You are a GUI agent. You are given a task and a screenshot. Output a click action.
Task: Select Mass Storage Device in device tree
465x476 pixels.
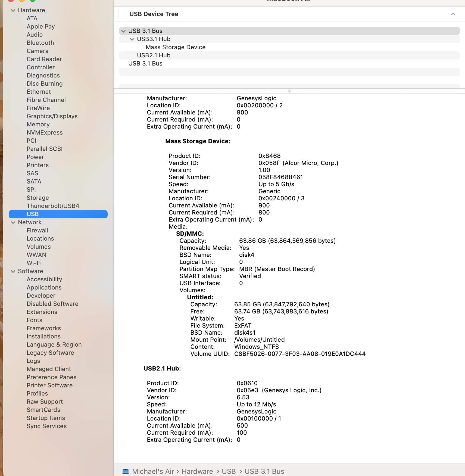(176, 47)
